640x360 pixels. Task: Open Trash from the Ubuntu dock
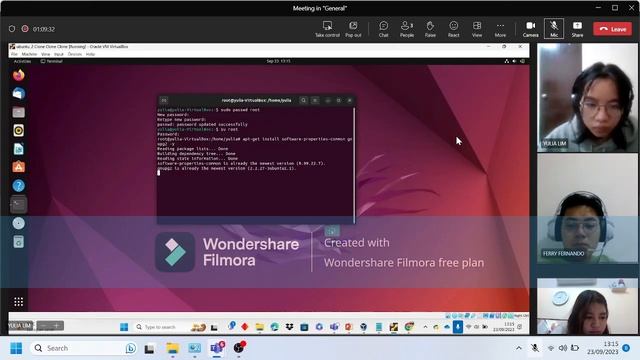[18, 242]
